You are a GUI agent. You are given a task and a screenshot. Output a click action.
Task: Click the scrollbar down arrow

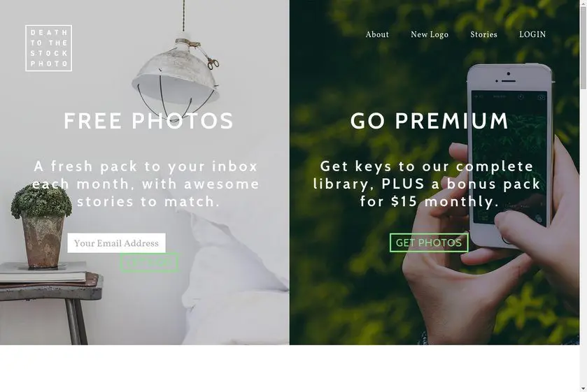tap(584, 389)
